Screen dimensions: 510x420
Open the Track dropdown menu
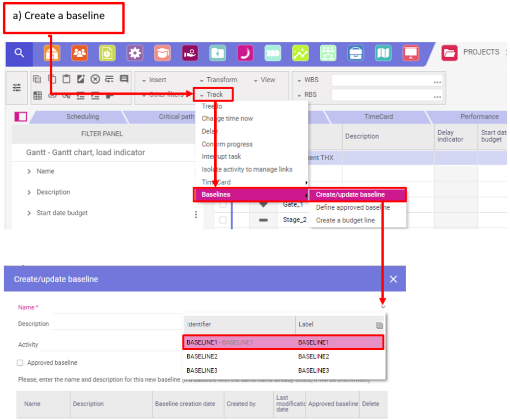point(212,94)
